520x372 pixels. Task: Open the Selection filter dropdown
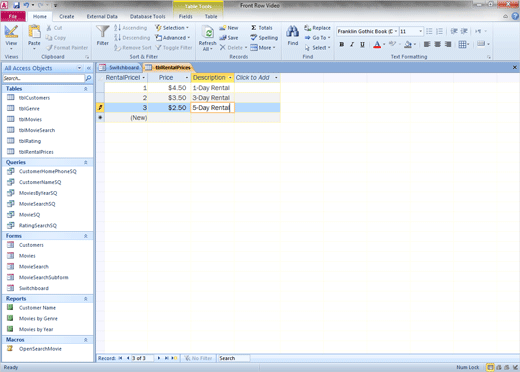172,28
